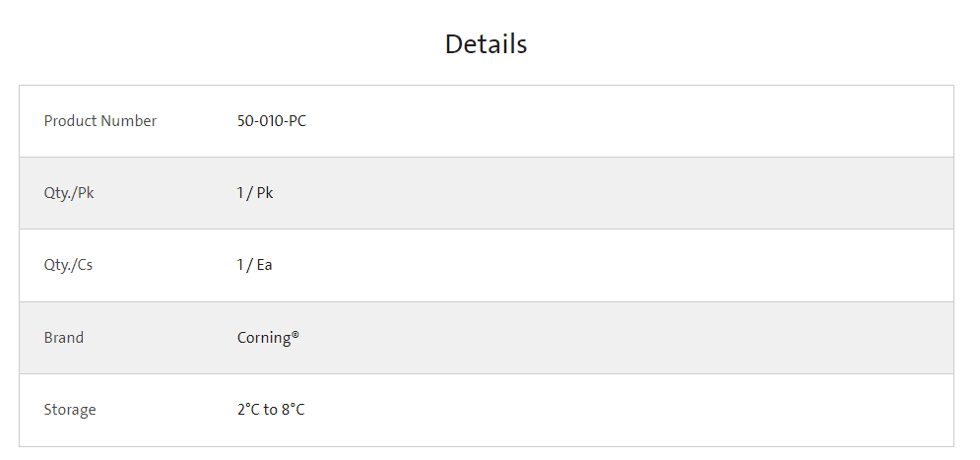The width and height of the screenshot is (980, 460).
Task: Select the Storage label
Action: pyautogui.click(x=70, y=410)
